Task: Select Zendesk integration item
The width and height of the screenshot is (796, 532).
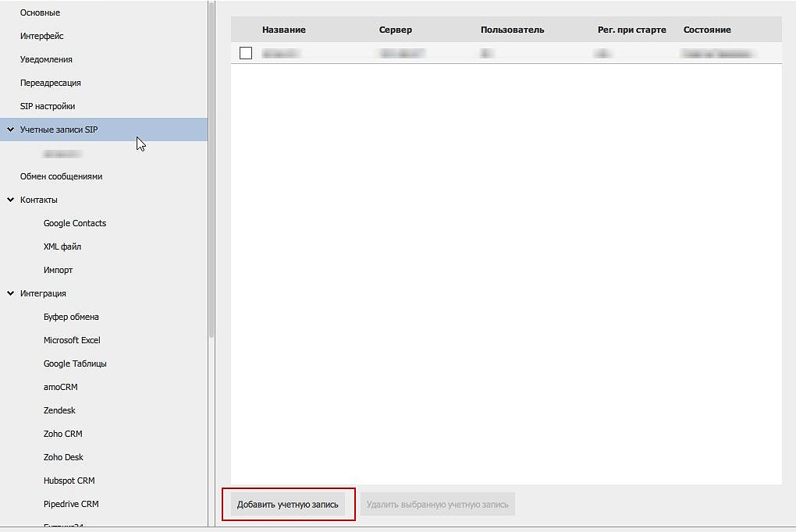Action: [59, 410]
